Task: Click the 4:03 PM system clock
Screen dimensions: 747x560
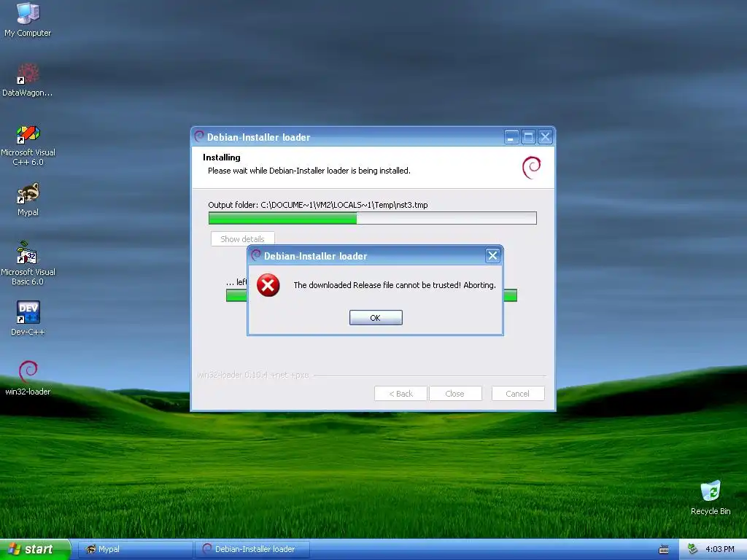Action: [x=720, y=549]
